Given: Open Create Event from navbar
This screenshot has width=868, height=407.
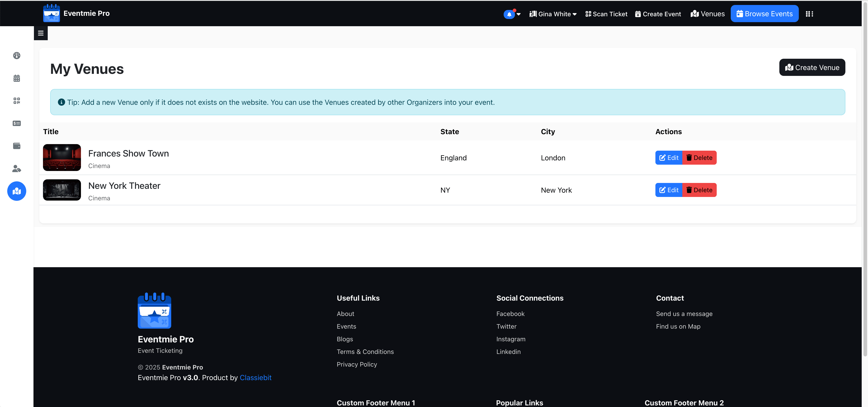Looking at the screenshot, I should coord(658,14).
